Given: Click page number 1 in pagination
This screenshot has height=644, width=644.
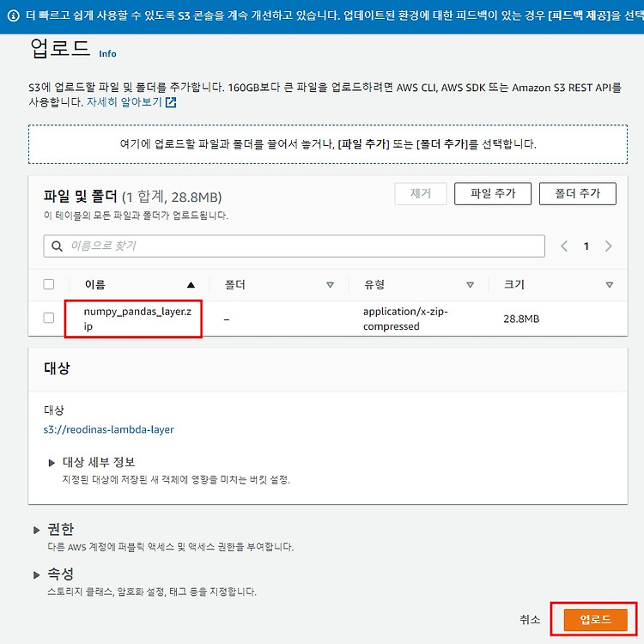Looking at the screenshot, I should pyautogui.click(x=586, y=246).
